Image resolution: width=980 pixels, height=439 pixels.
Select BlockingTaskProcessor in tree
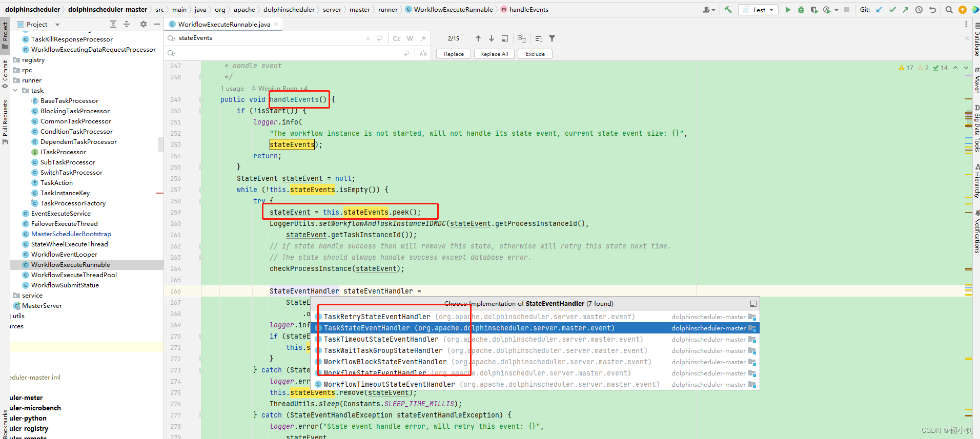coord(75,111)
